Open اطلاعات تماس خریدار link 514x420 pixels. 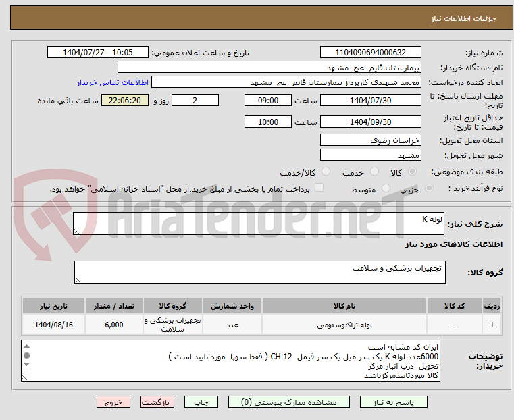pos(113,82)
